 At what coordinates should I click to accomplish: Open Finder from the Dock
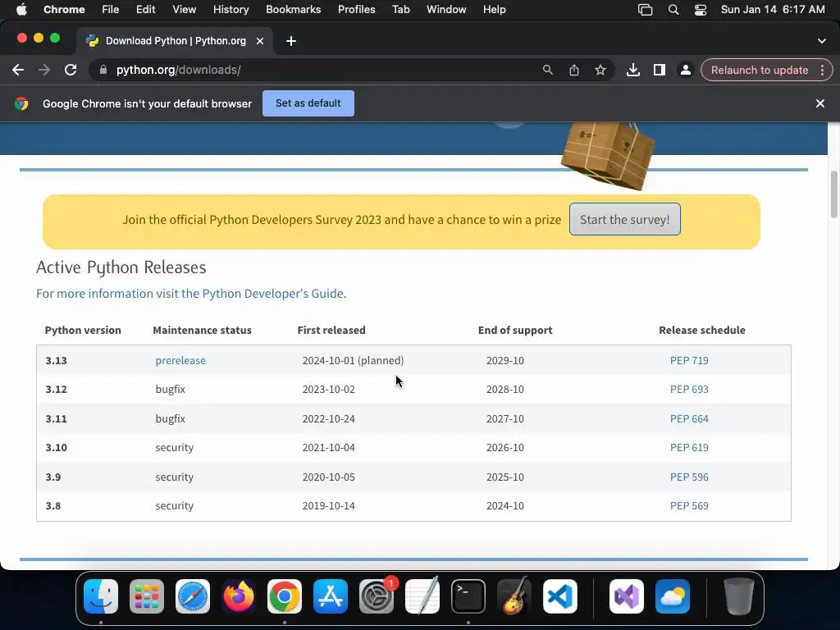coord(101,596)
